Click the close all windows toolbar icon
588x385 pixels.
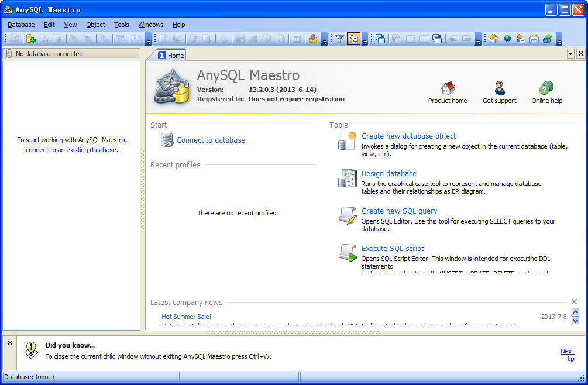(x=436, y=39)
